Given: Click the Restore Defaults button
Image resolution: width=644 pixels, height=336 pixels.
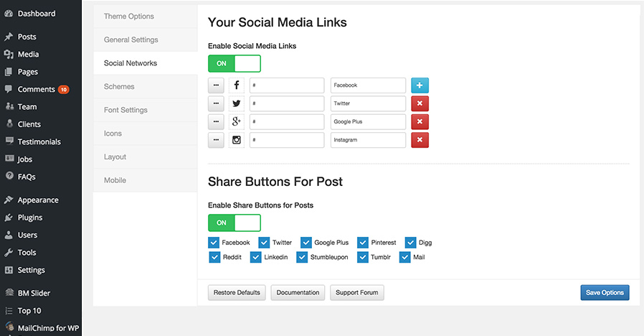Looking at the screenshot, I should tap(237, 293).
